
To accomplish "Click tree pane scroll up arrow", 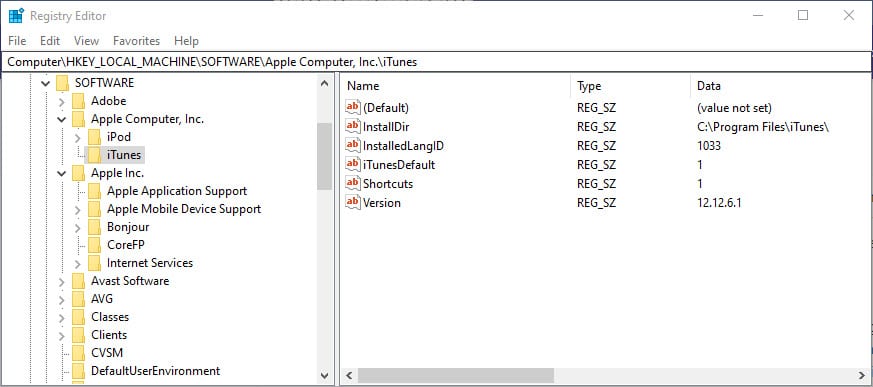I will [325, 84].
